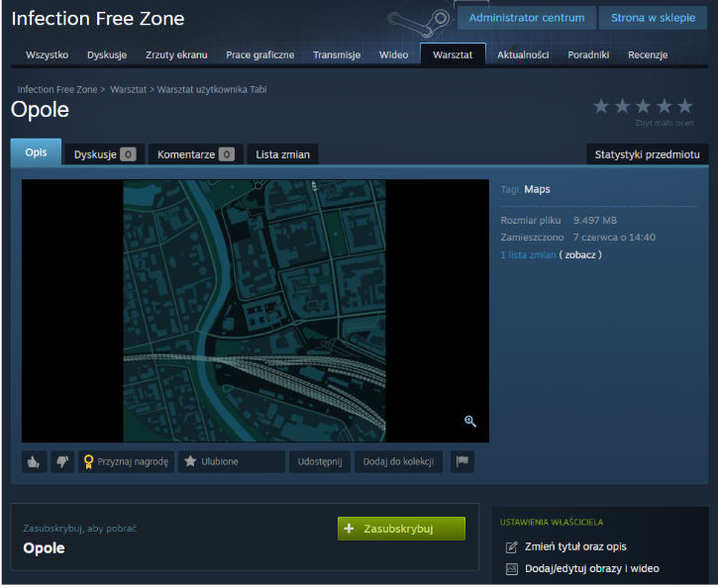Switch to the Dyskusje hub tab
Image resolution: width=718 pixels, height=588 pixels.
(107, 54)
